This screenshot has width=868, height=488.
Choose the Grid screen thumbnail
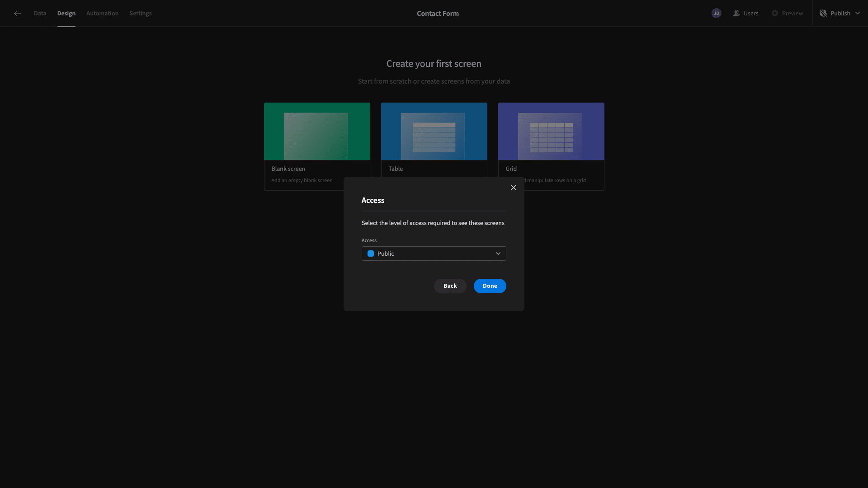click(551, 131)
